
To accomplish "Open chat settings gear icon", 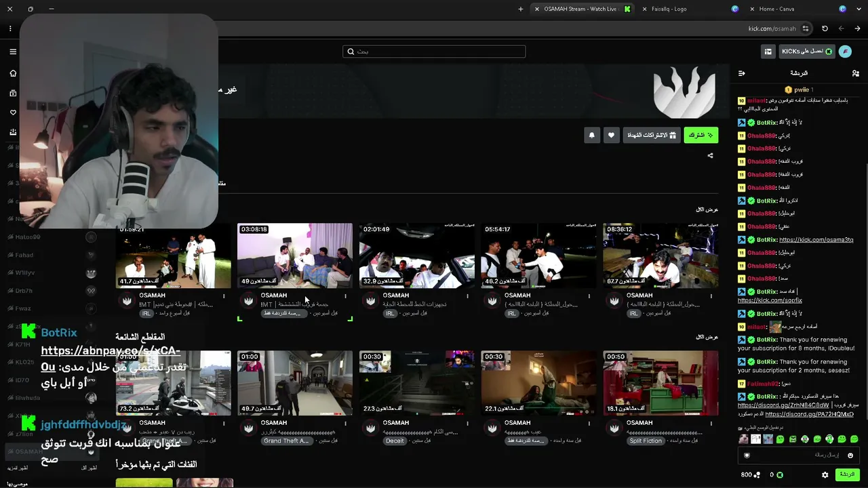I will coord(825,475).
